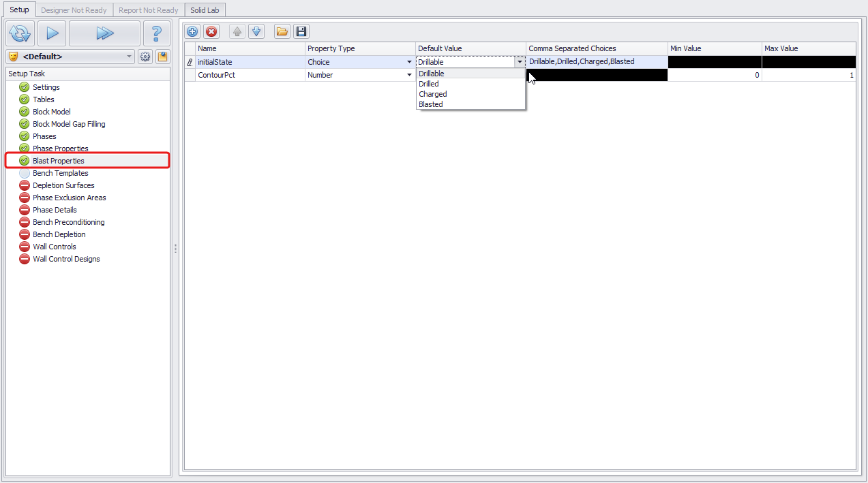Save properties with the floppy disk icon
Viewport: 868px width, 483px height.
click(x=301, y=31)
